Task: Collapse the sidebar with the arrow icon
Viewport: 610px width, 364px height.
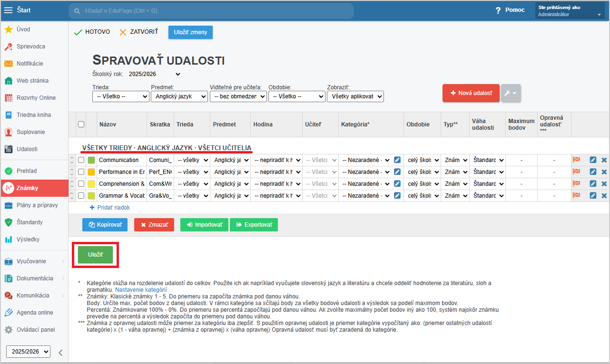Action: coord(60,352)
